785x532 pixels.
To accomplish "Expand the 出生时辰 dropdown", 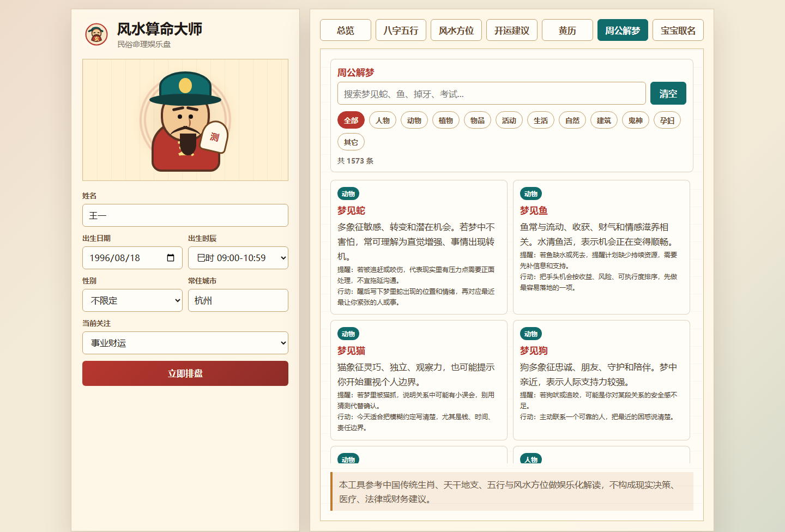I will pyautogui.click(x=238, y=258).
